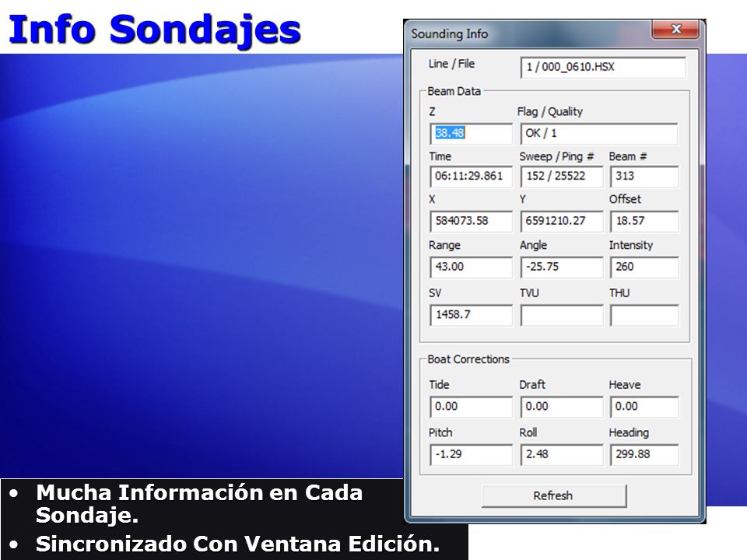This screenshot has width=747, height=560.
Task: Click the SV field 1458.7
Action: coord(471,315)
